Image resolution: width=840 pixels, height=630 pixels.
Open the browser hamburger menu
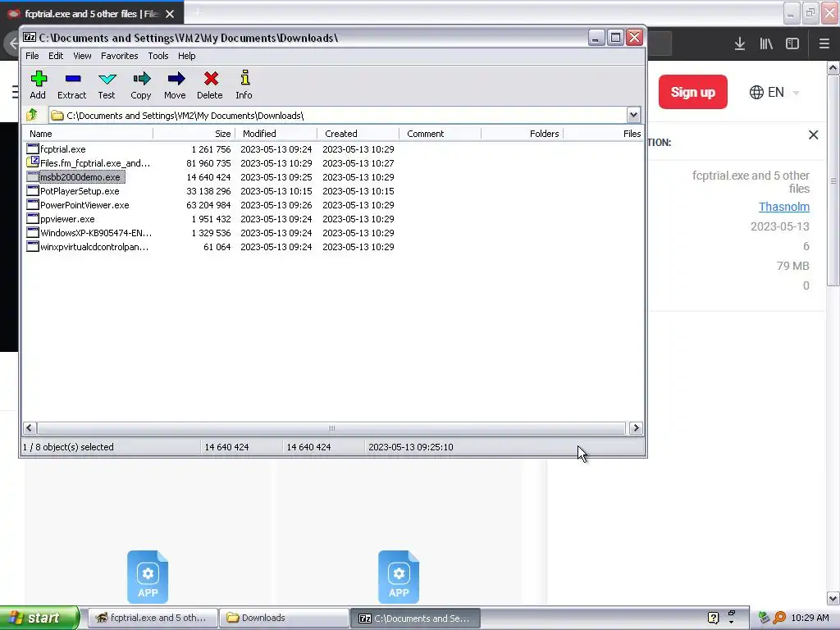pos(824,44)
